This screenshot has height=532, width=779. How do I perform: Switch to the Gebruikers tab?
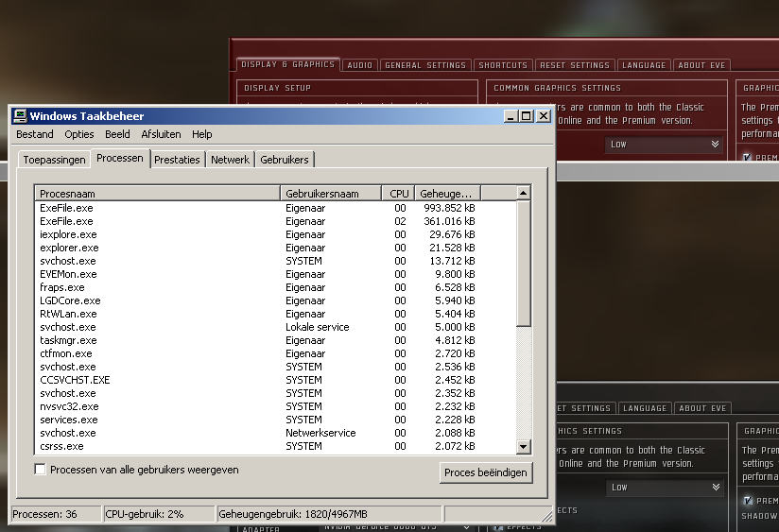[x=285, y=160]
